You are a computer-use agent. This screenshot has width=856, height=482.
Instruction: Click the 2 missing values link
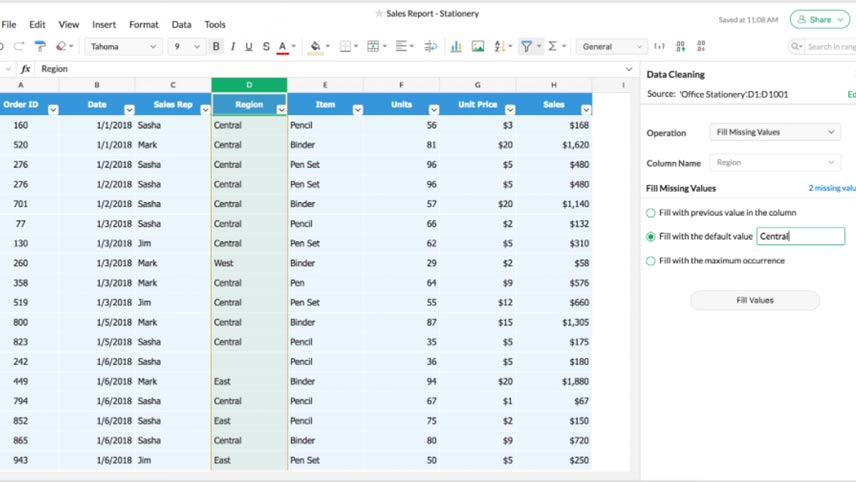832,188
